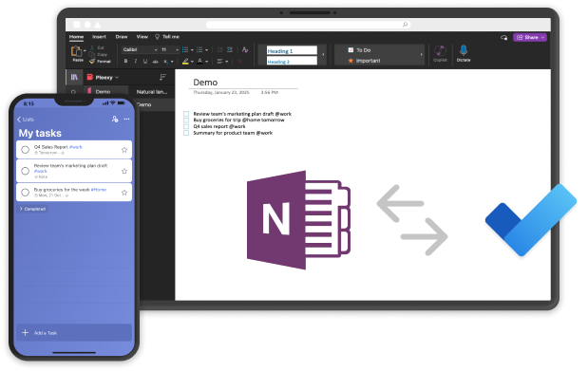Open Copilot from the ribbon
588x371 pixels.
click(440, 52)
